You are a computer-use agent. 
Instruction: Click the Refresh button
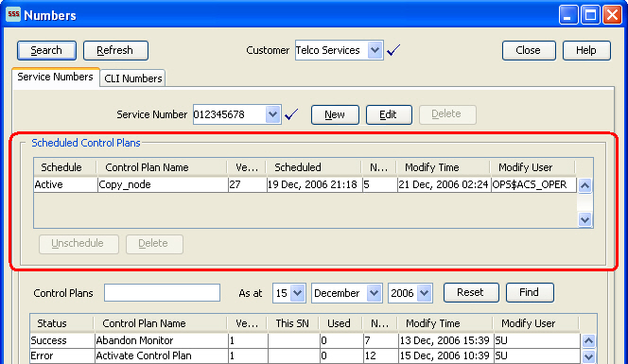(x=115, y=50)
